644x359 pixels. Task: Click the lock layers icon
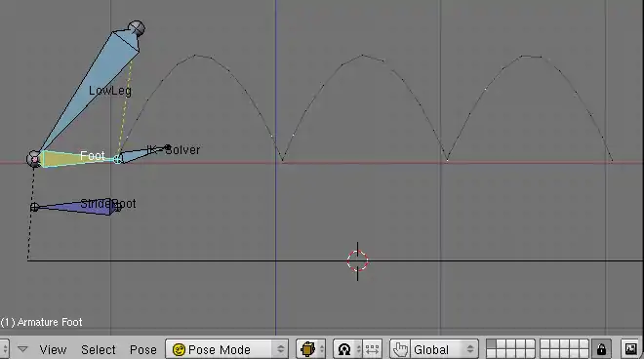coord(601,349)
